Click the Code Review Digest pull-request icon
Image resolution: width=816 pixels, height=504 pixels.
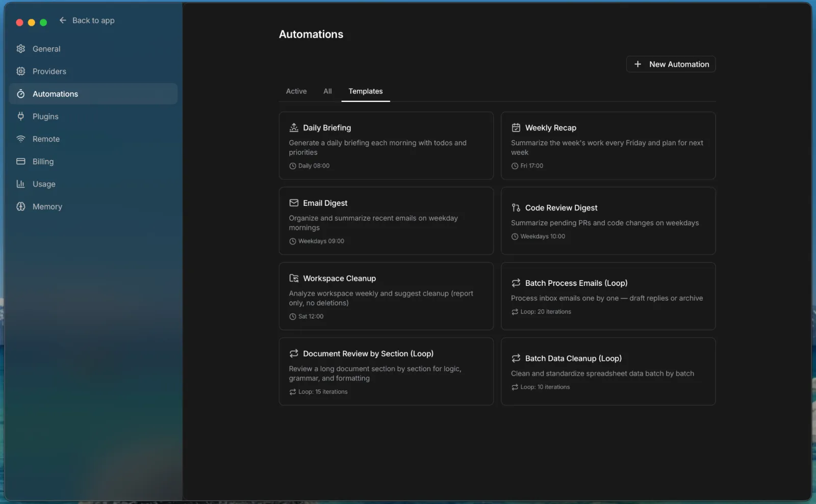(x=516, y=208)
